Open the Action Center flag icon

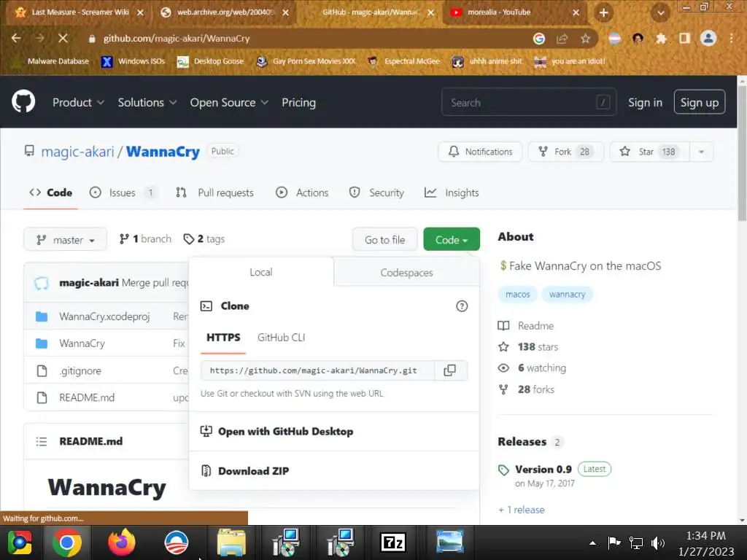614,542
